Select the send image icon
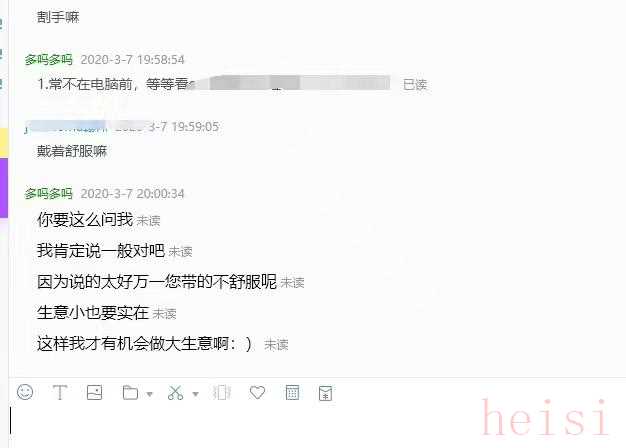 coord(95,392)
